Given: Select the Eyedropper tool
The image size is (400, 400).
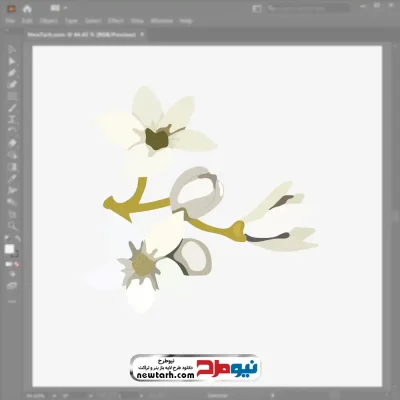Looking at the screenshot, I should pyautogui.click(x=12, y=178).
